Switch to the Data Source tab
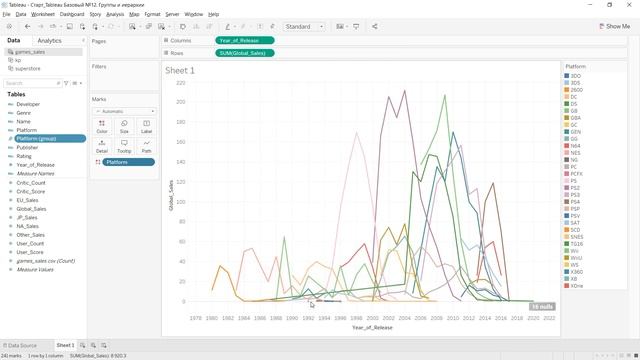Viewport: 640px width, 360px height. pos(20,345)
